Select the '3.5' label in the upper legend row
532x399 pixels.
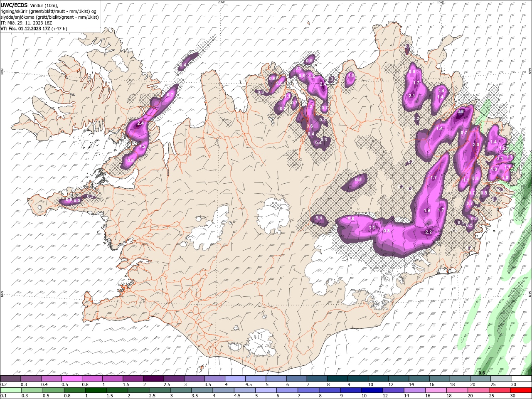click(x=208, y=384)
